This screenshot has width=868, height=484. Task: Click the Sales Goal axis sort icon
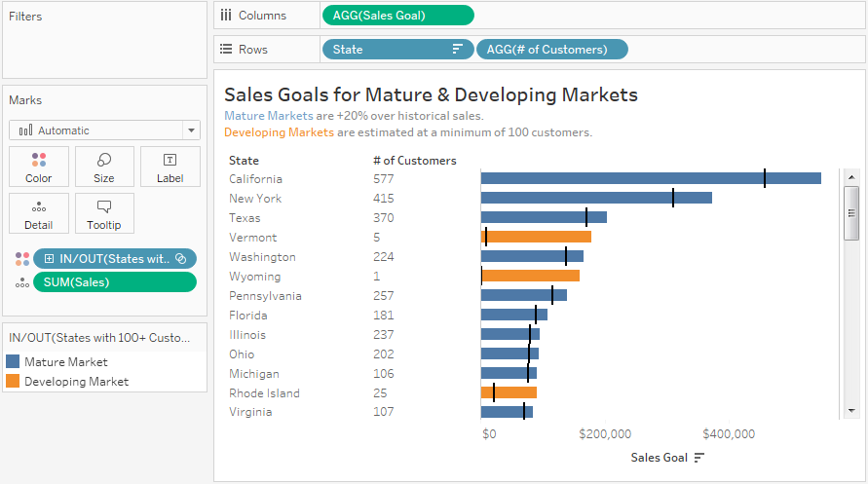[x=698, y=458]
